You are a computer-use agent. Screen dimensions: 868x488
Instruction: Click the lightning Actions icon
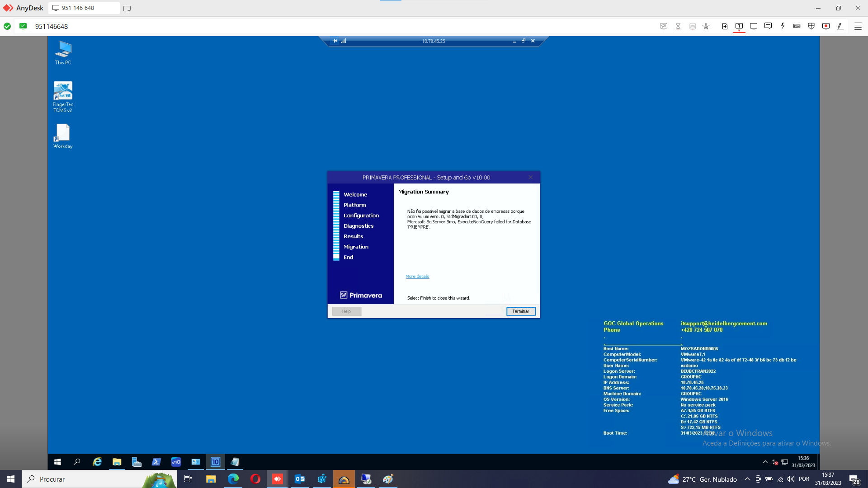click(783, 26)
